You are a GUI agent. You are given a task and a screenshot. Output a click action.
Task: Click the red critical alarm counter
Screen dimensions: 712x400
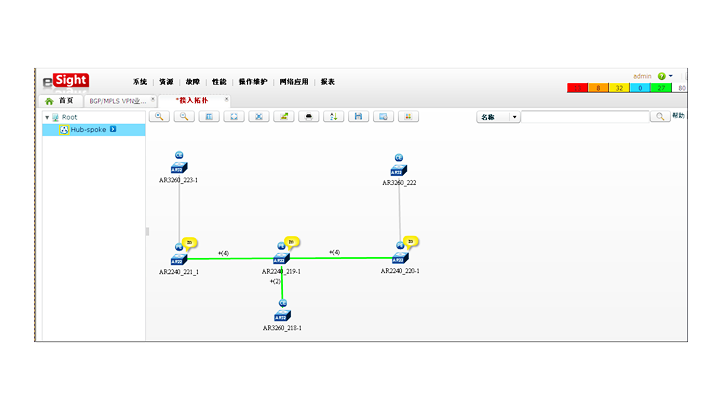tap(577, 88)
